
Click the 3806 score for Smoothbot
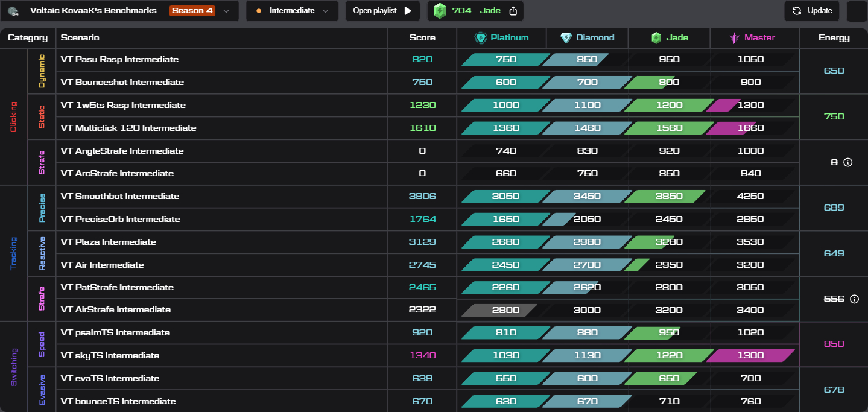(x=422, y=197)
